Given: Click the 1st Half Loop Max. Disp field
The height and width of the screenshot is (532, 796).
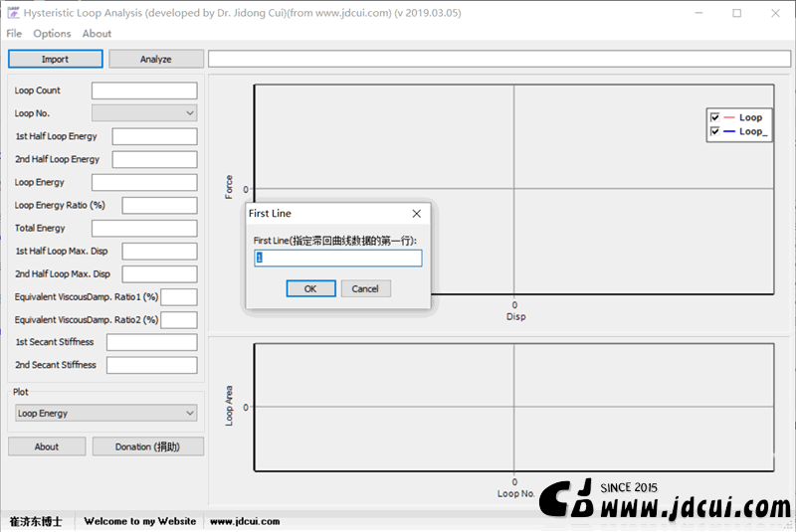Looking at the screenshot, I should (159, 251).
